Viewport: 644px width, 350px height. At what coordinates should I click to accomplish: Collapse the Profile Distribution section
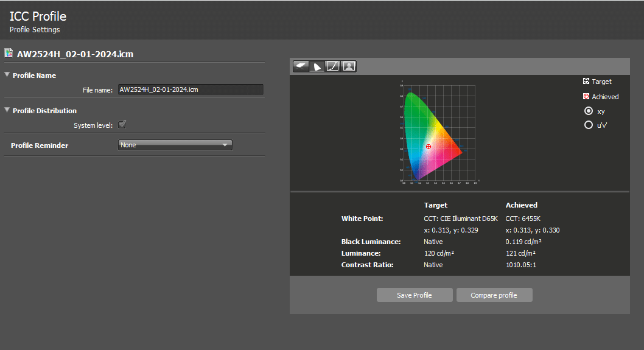point(7,111)
